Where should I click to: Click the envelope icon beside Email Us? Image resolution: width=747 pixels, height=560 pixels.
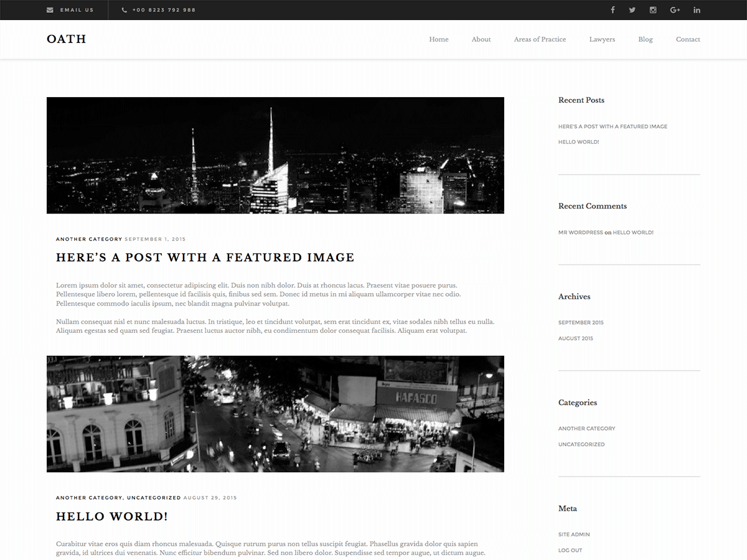point(50,10)
